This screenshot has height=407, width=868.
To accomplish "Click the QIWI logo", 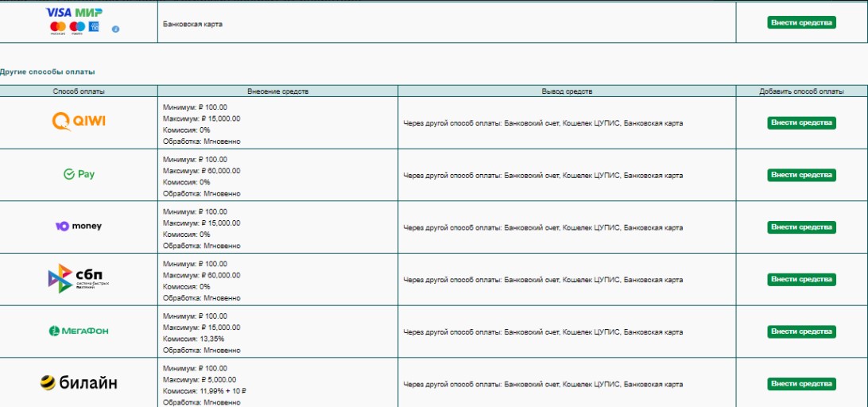I will 79,122.
